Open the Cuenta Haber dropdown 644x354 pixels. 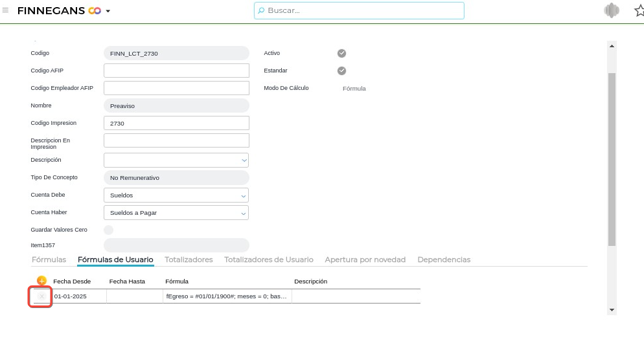pyautogui.click(x=244, y=213)
